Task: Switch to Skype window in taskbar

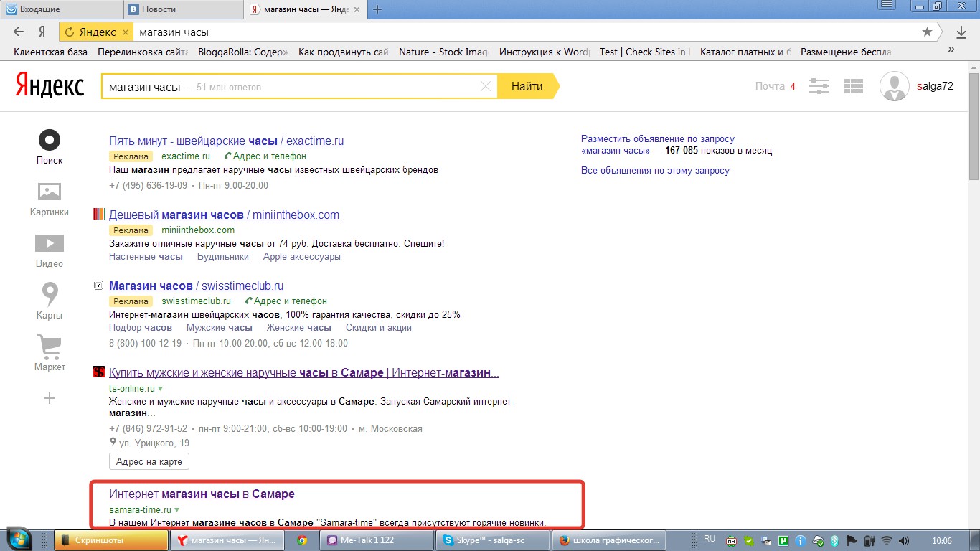Action: coord(494,540)
